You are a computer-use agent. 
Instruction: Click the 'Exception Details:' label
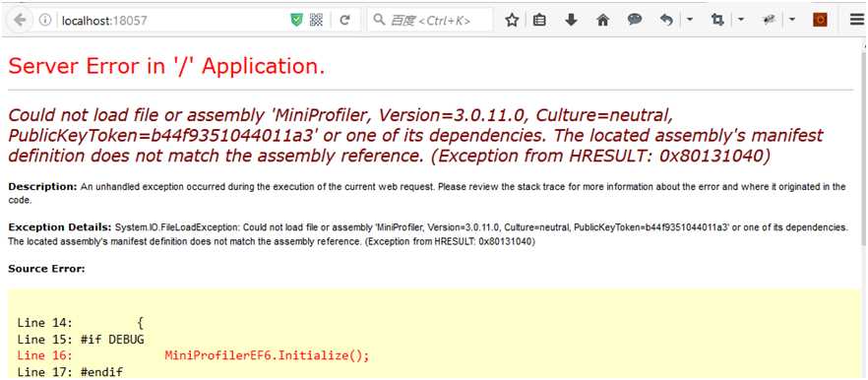click(60, 227)
